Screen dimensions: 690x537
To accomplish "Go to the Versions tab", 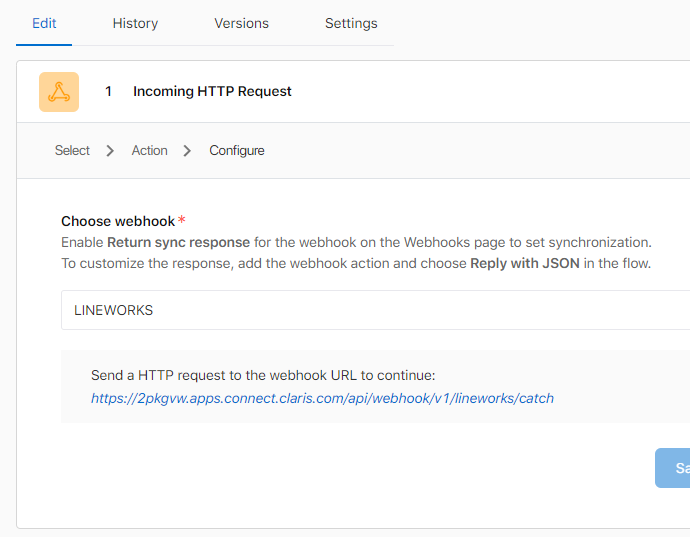I will click(242, 23).
